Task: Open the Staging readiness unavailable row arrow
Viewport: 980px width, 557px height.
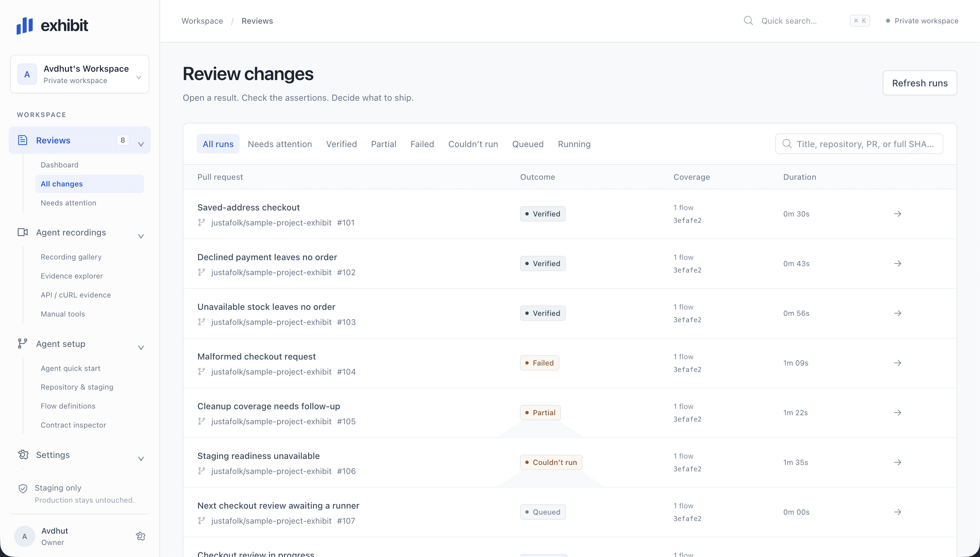Action: click(x=897, y=463)
